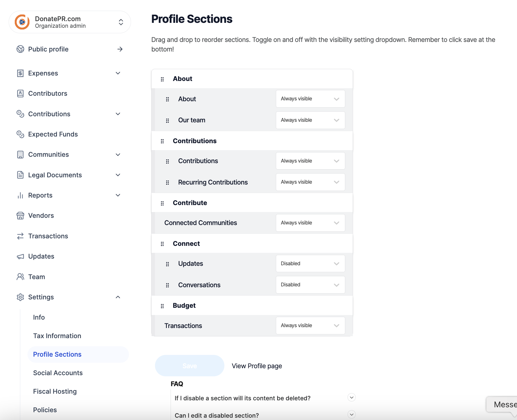Click the Transactions arrows icon in sidebar

(20, 236)
